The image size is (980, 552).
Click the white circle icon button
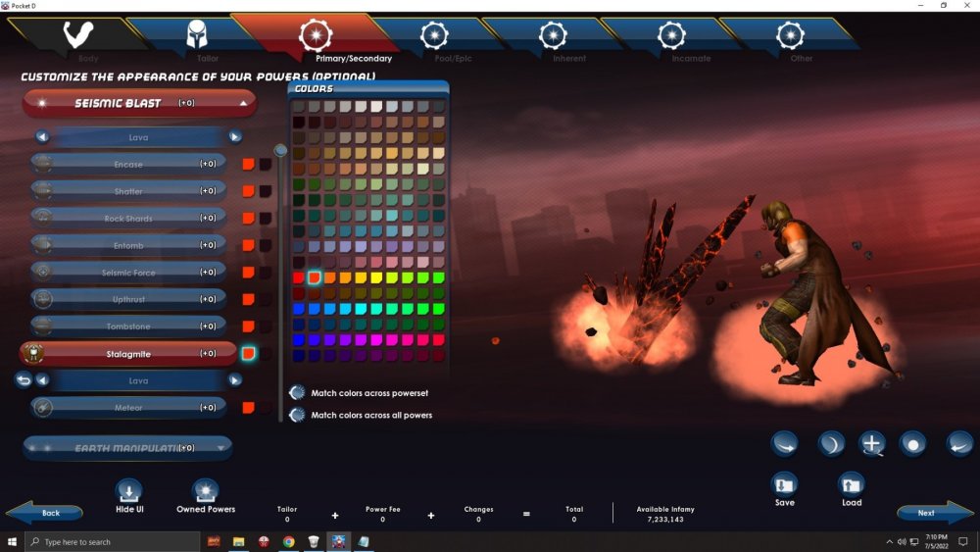pos(913,444)
